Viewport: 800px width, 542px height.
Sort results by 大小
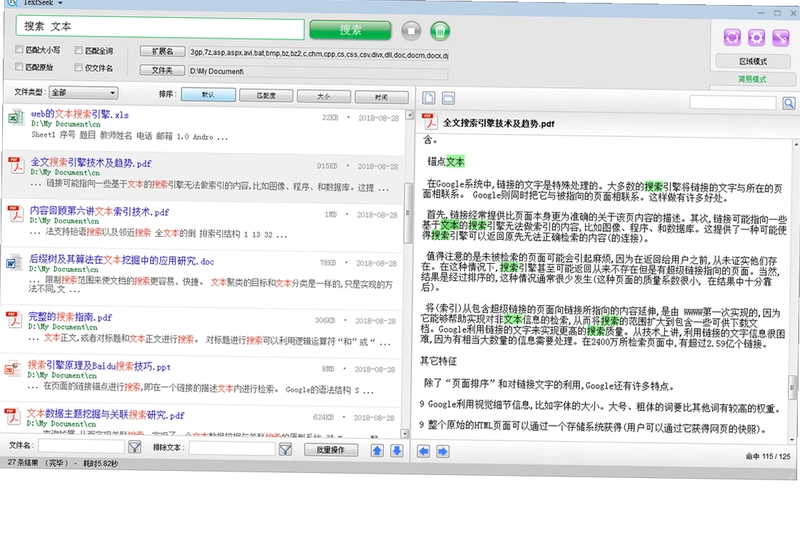[323, 96]
